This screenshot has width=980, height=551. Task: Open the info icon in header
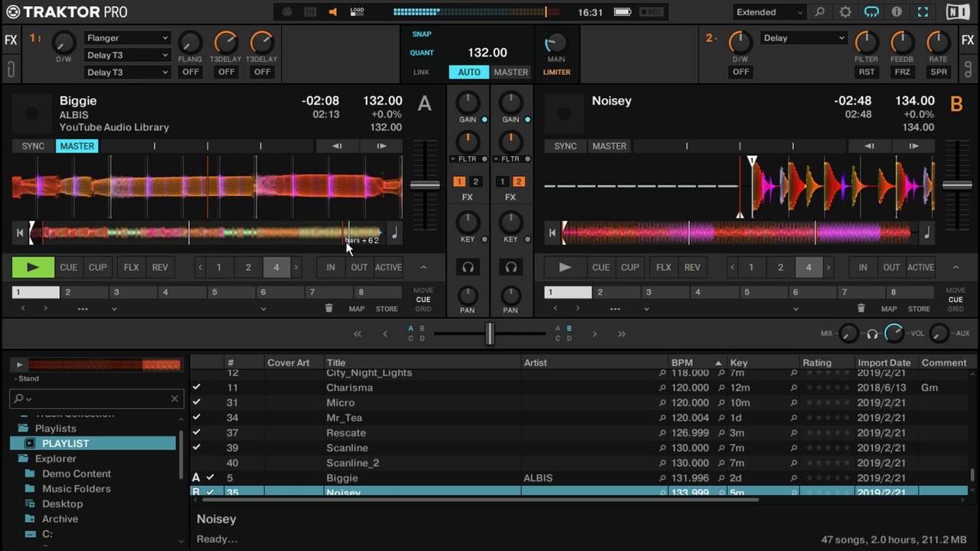click(897, 12)
